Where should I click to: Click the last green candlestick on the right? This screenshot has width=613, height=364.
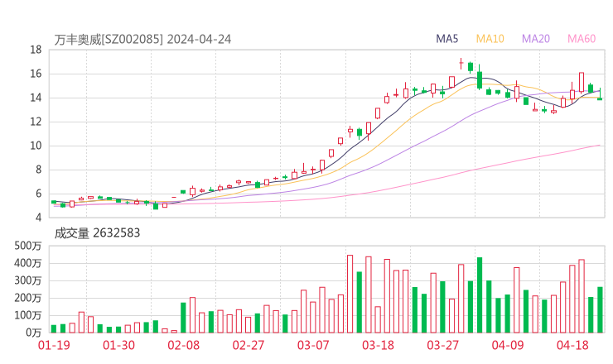[x=600, y=94]
